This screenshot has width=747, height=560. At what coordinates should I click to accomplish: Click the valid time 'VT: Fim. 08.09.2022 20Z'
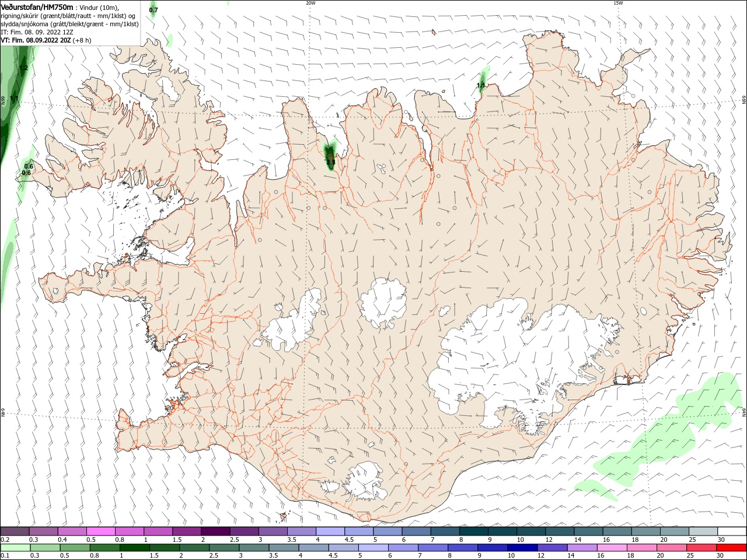tap(36, 40)
